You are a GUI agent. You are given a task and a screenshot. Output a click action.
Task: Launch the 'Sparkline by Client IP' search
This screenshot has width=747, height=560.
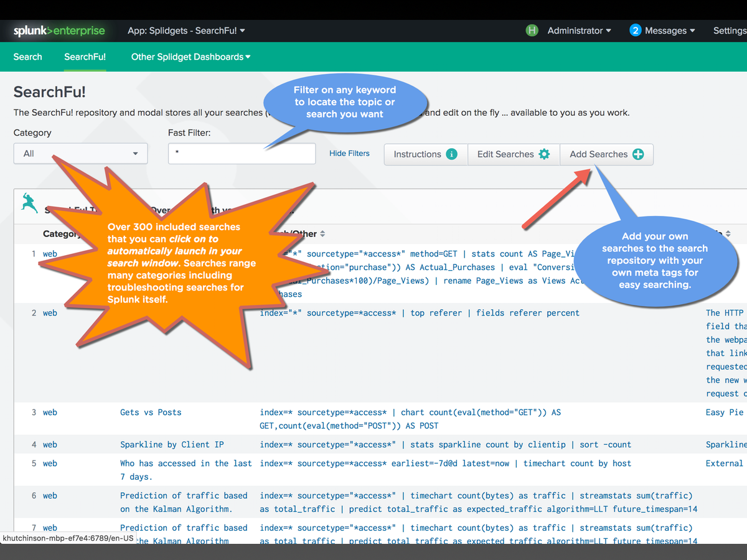click(x=172, y=445)
